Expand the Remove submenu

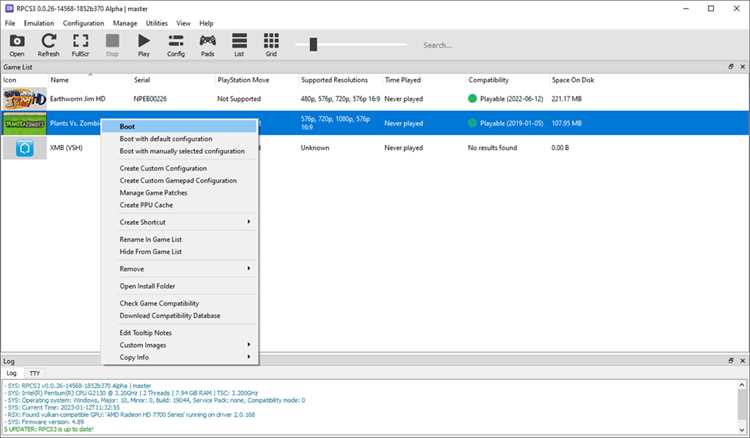click(180, 269)
